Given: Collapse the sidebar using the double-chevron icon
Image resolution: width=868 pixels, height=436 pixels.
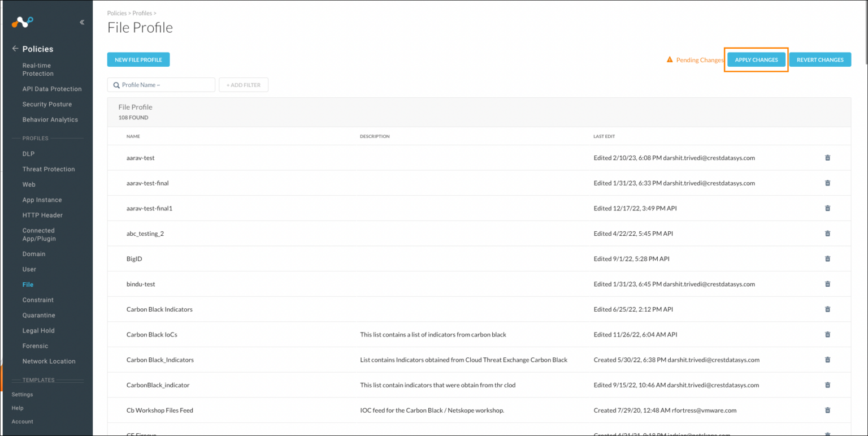Looking at the screenshot, I should pyautogui.click(x=81, y=21).
